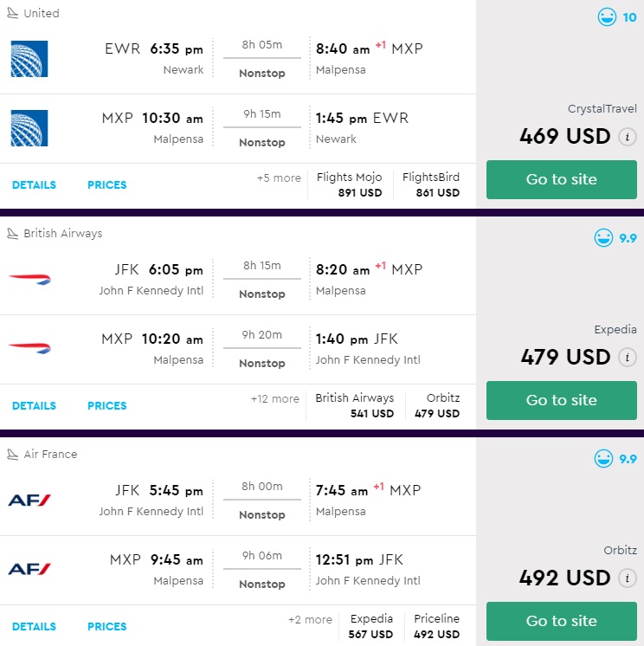The width and height of the screenshot is (644, 646).
Task: Go to site for CrystalTravel 469 USD
Action: 561,179
